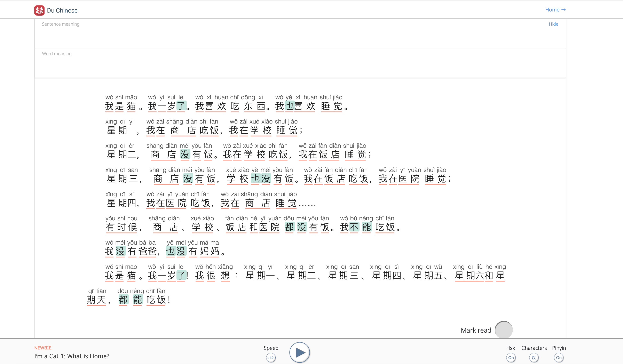Select 饭店 in the 星期二 line

329,155
